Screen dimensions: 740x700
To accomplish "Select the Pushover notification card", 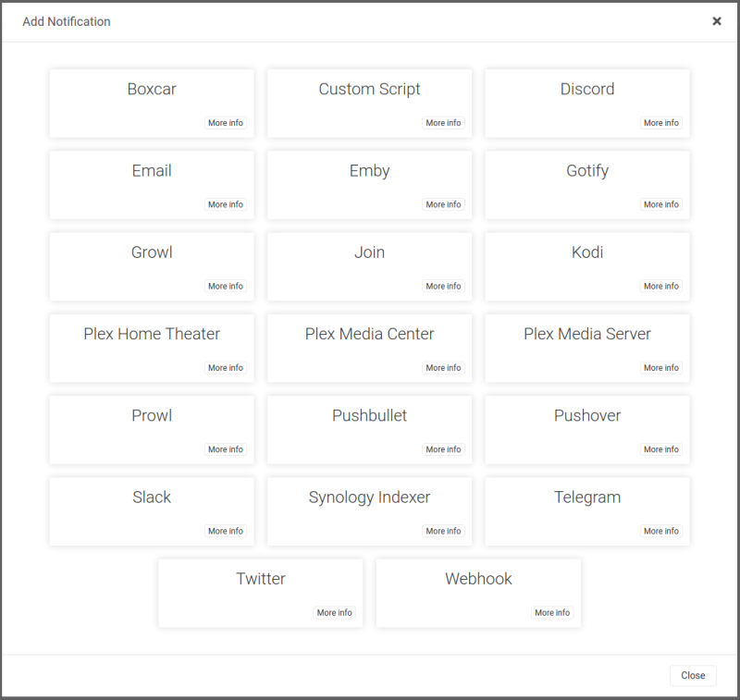I will pyautogui.click(x=587, y=430).
